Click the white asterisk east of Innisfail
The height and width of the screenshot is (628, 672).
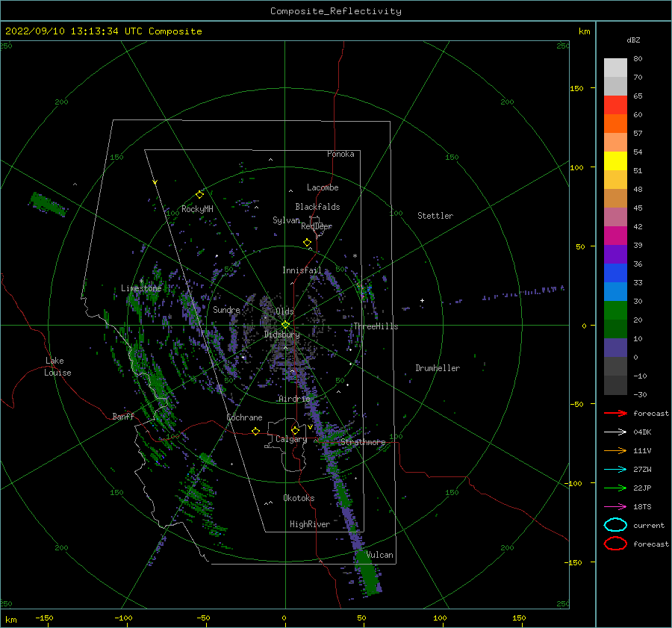(x=355, y=256)
